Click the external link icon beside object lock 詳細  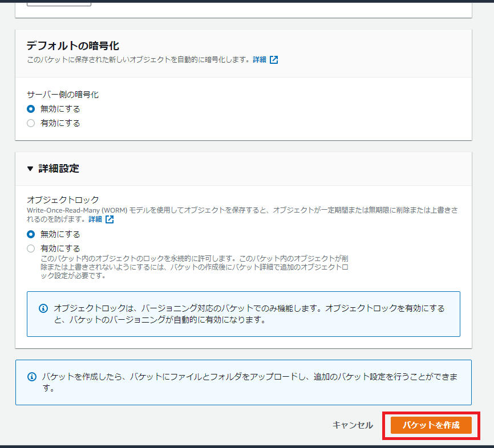(110, 219)
